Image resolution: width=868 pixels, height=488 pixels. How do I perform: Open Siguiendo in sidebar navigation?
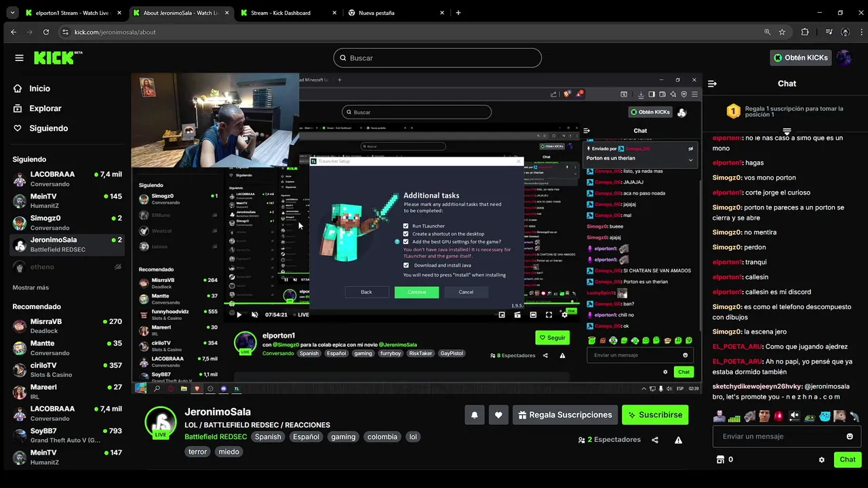coord(41,128)
